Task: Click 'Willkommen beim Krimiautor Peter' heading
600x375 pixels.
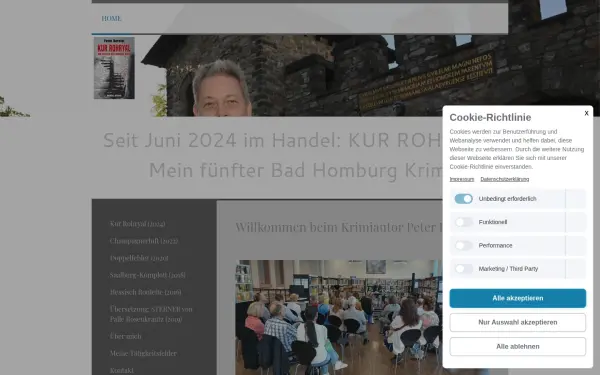Action: coord(339,227)
